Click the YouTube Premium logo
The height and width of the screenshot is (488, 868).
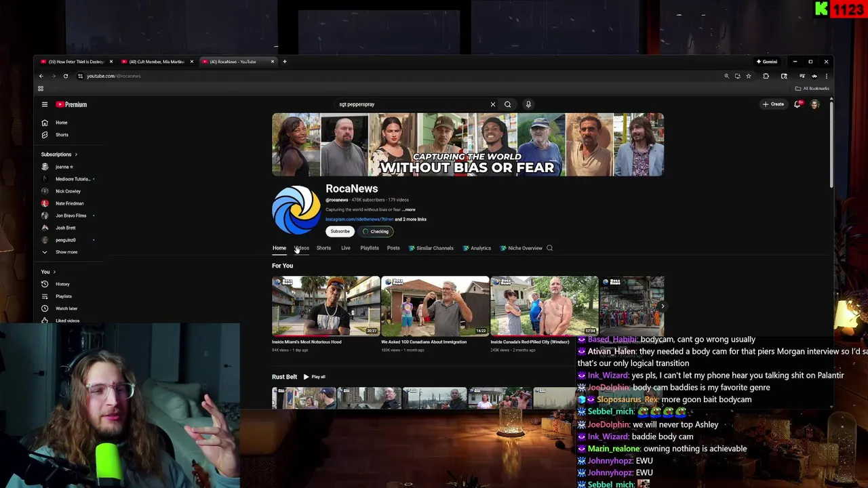point(71,104)
